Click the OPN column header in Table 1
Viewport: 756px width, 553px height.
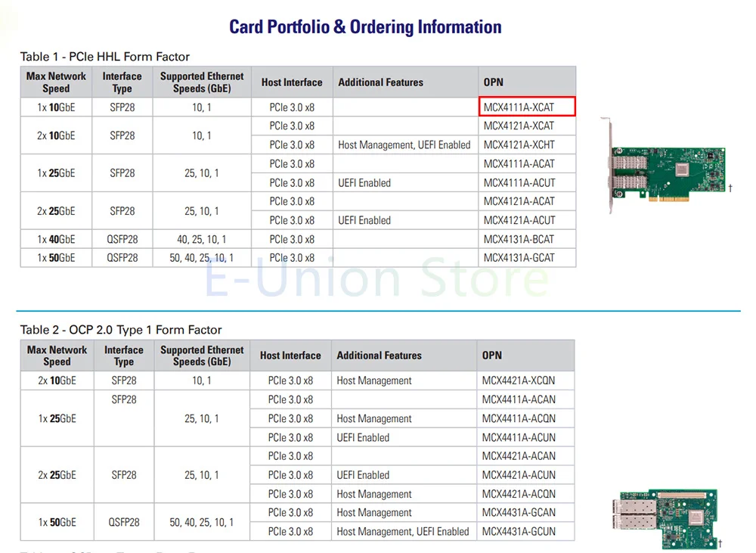coord(493,82)
